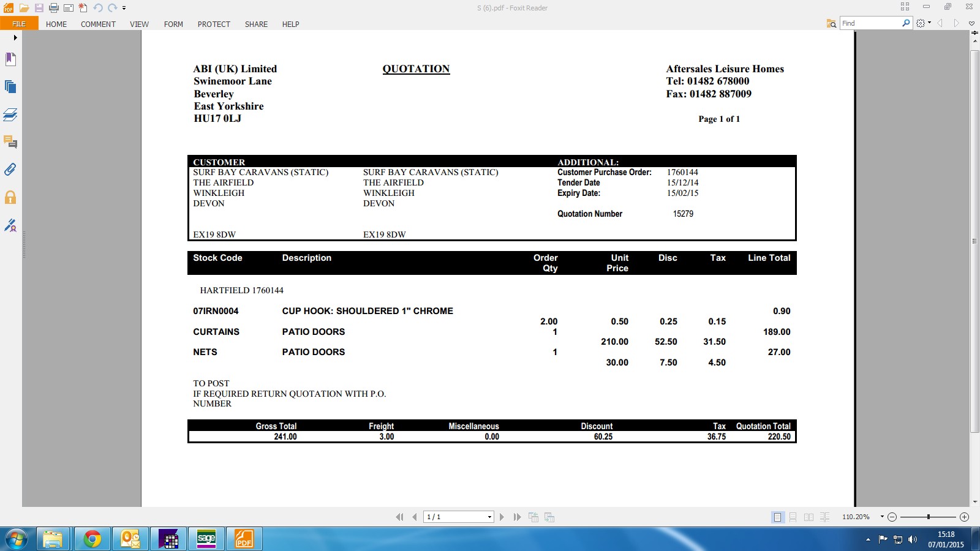980x551 pixels.
Task: Open Action Center flag in system tray
Action: pyautogui.click(x=883, y=539)
